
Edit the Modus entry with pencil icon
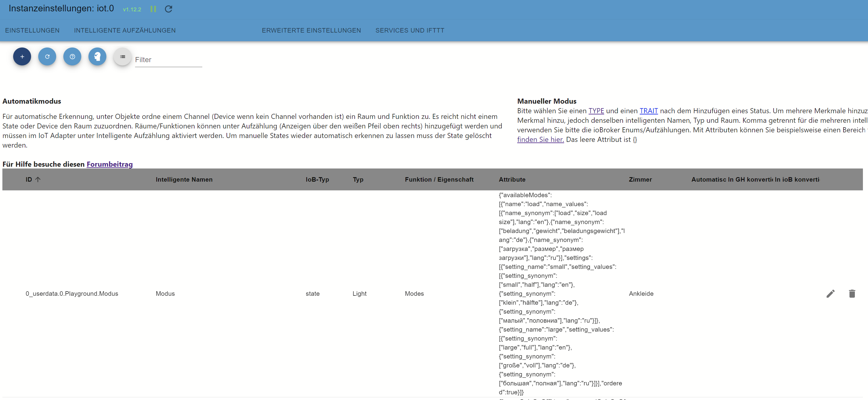click(x=830, y=294)
